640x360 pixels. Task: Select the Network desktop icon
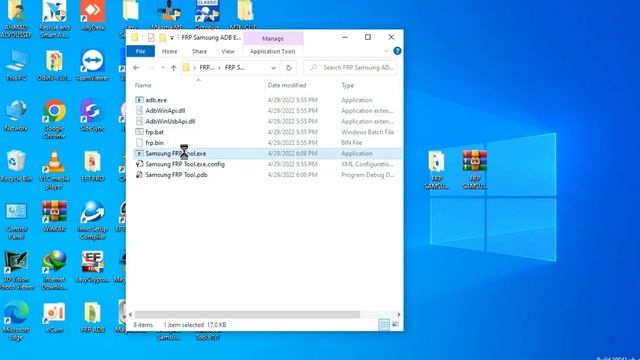pos(16,116)
